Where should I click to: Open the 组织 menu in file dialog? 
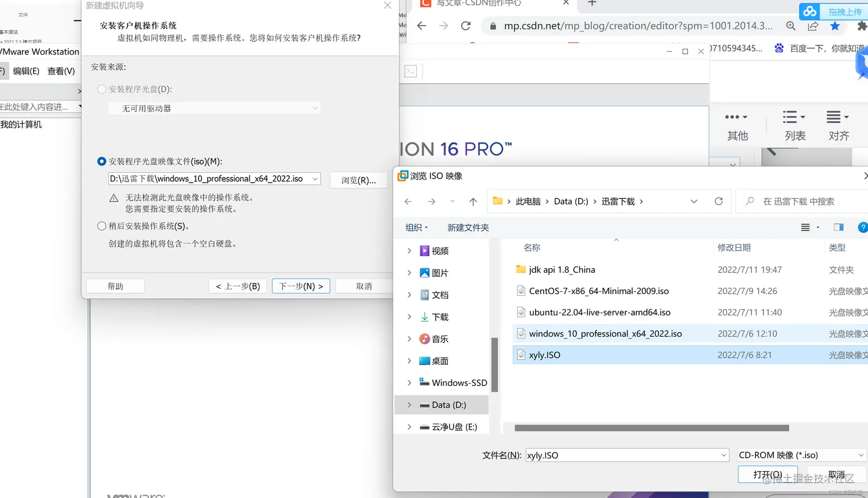click(416, 227)
